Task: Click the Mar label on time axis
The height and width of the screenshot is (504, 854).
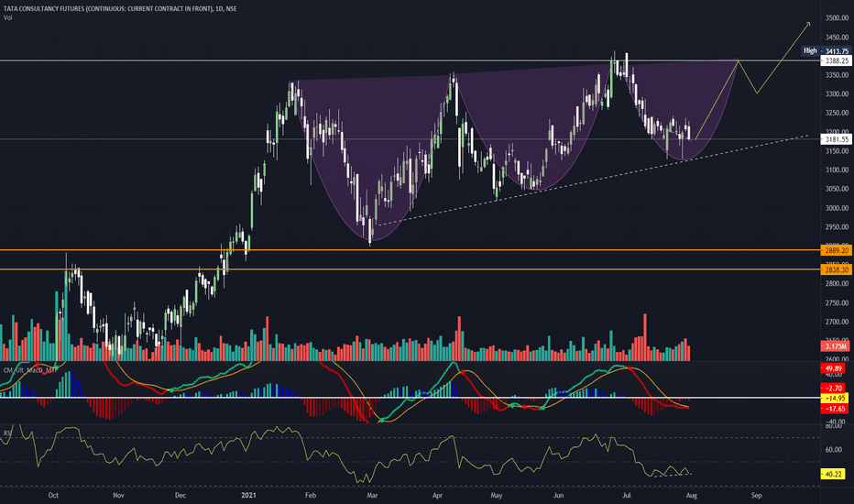Action: tap(372, 495)
